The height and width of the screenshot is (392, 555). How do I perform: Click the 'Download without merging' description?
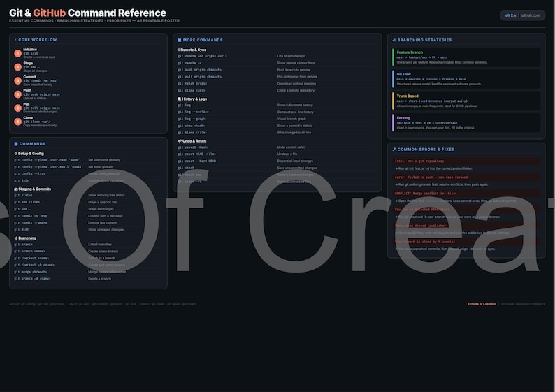tap(296, 84)
